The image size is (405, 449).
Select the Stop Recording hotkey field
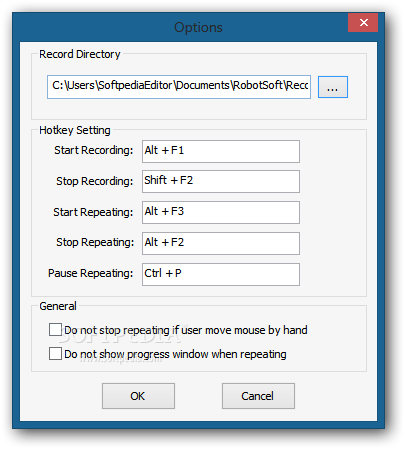pos(221,181)
